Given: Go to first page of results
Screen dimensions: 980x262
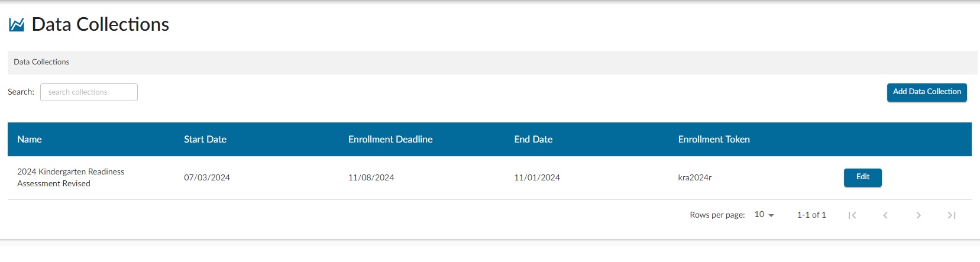Looking at the screenshot, I should click(852, 215).
